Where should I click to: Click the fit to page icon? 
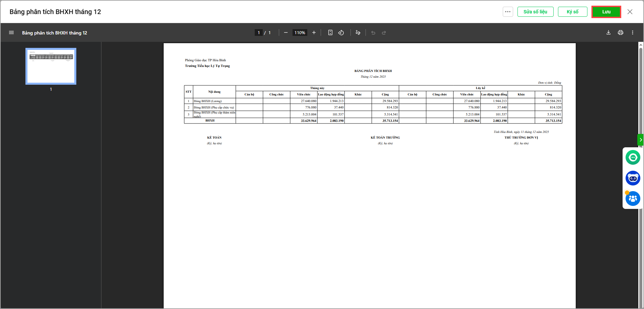(330, 33)
